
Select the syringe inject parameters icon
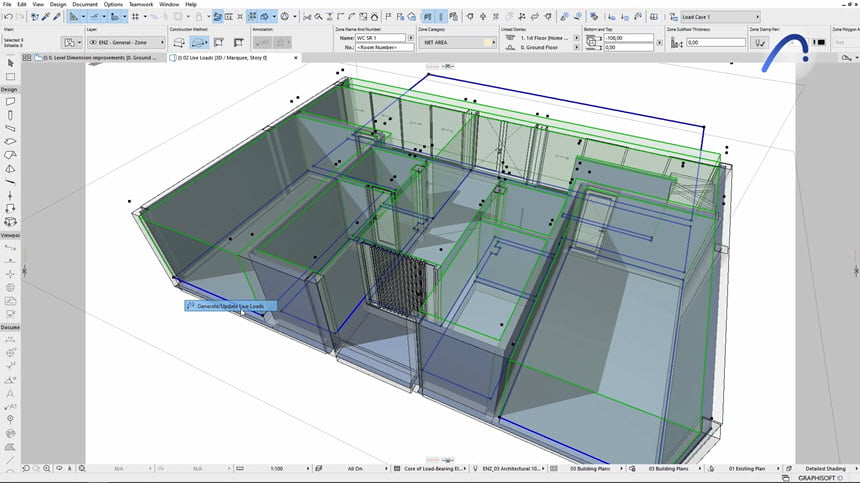tap(57, 17)
